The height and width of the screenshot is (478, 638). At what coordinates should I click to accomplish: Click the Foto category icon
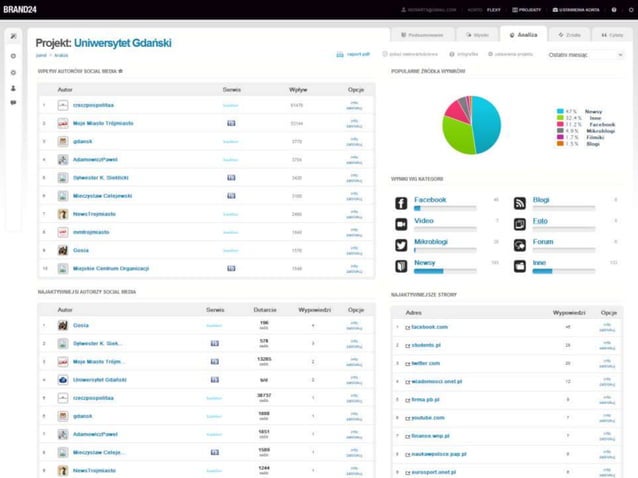(520, 224)
